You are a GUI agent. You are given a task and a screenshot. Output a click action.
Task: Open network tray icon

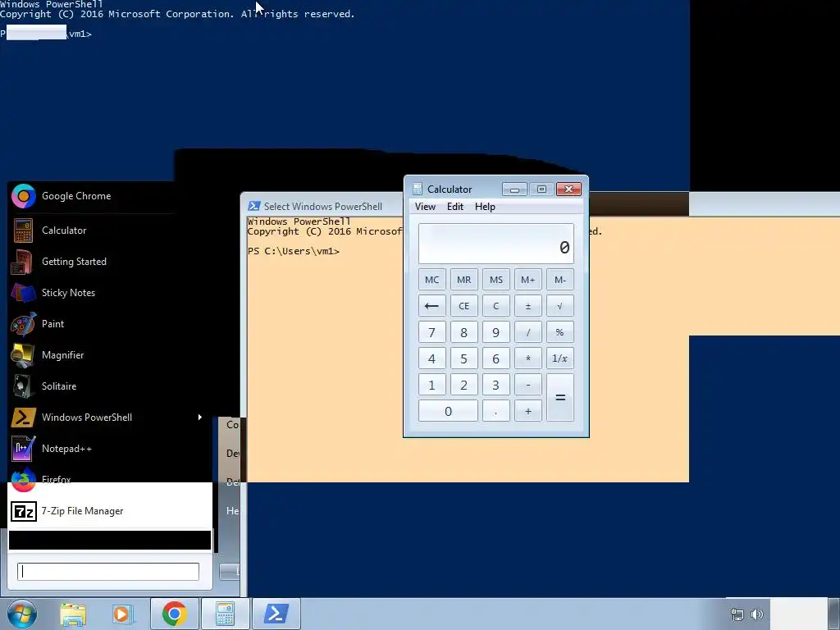(737, 614)
